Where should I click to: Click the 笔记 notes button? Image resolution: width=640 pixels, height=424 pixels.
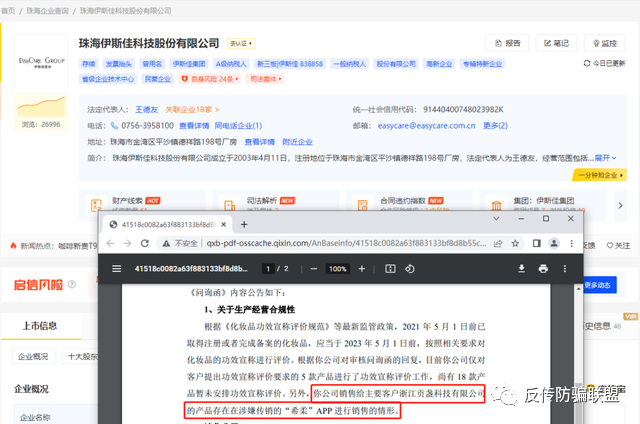pyautogui.click(x=556, y=43)
